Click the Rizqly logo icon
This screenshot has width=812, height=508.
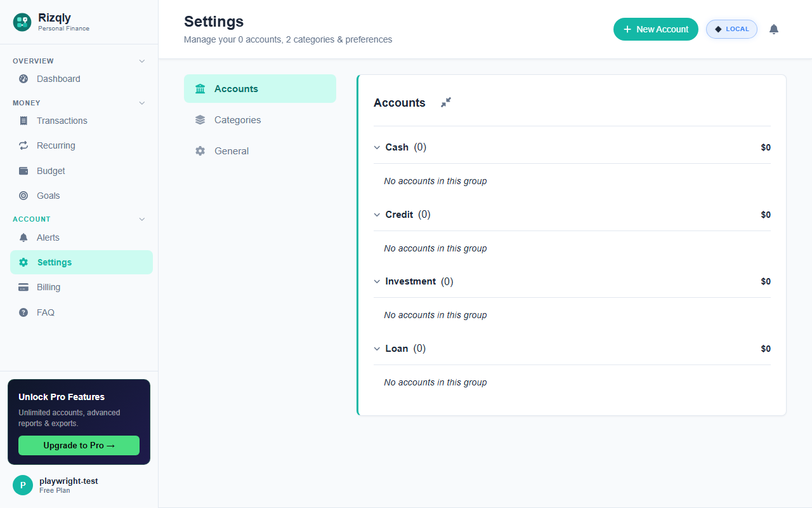click(22, 22)
